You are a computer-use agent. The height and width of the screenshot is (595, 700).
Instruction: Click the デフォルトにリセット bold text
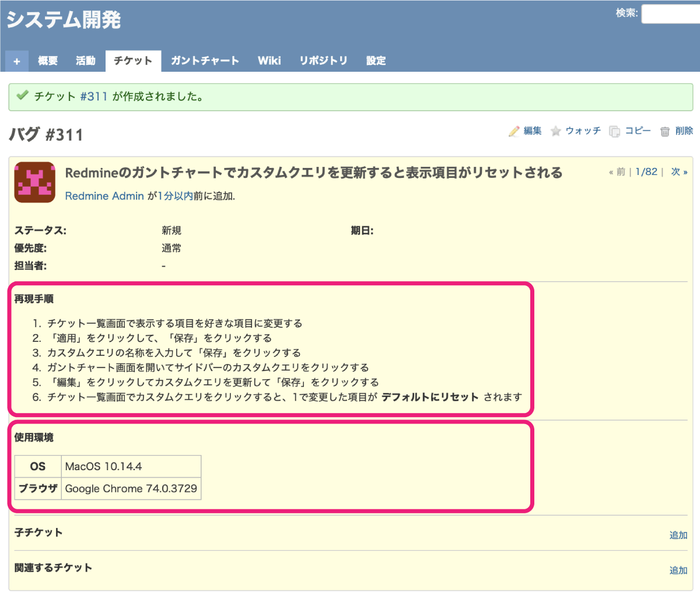click(430, 397)
